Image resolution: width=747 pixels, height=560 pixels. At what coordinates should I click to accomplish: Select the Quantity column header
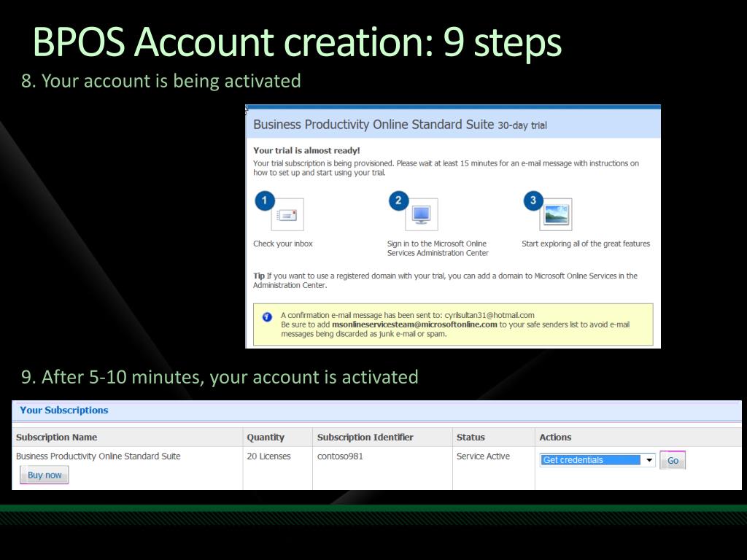click(x=266, y=437)
